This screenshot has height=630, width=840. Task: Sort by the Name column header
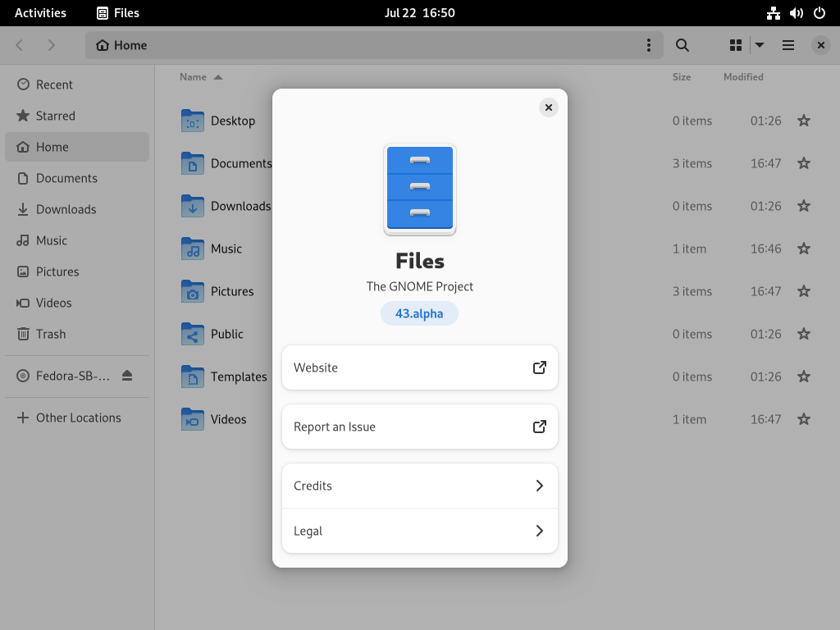[201, 77]
